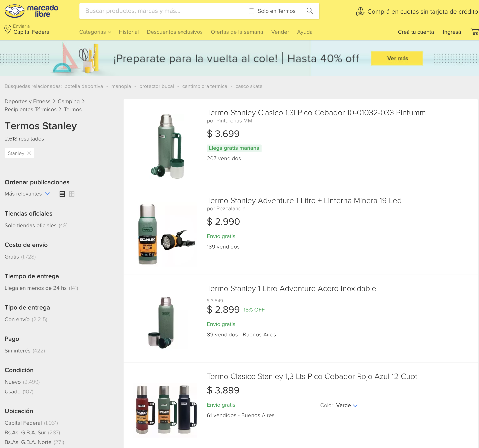Screen dimensions: 479x448
Task: Click the Mercado Libre handshake logo
Action: click(x=15, y=11)
